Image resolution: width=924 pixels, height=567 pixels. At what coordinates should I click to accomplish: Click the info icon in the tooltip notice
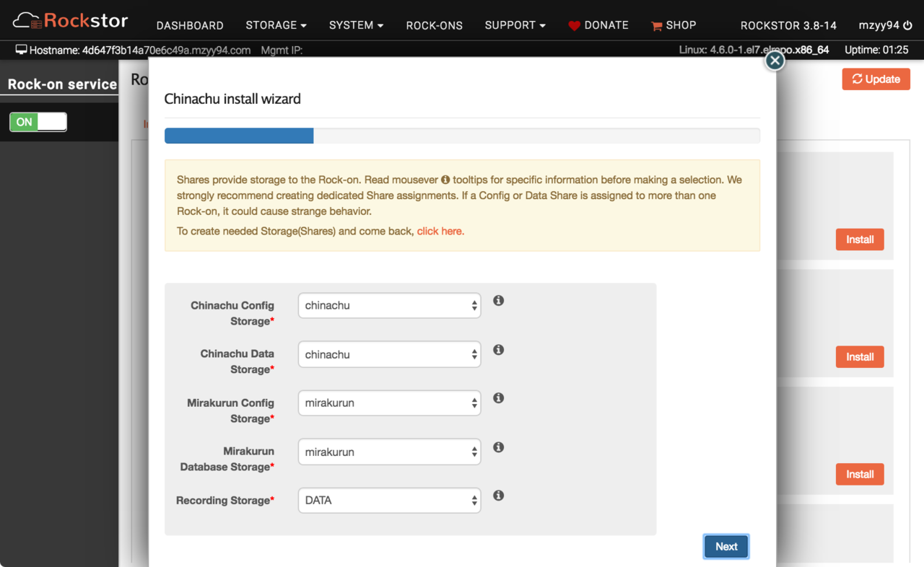point(445,180)
